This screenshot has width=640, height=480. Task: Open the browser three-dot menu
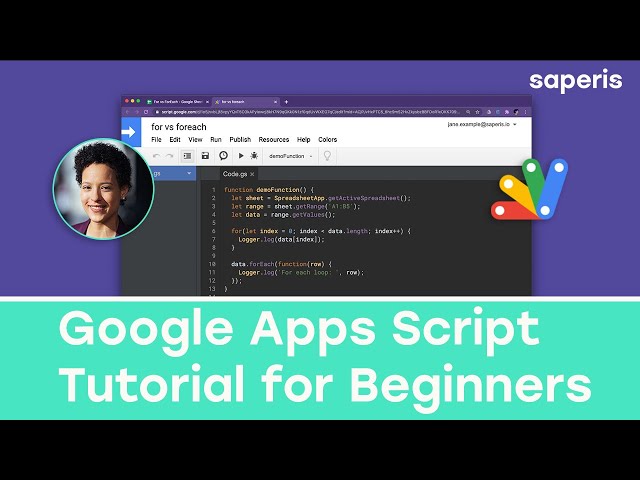525,112
